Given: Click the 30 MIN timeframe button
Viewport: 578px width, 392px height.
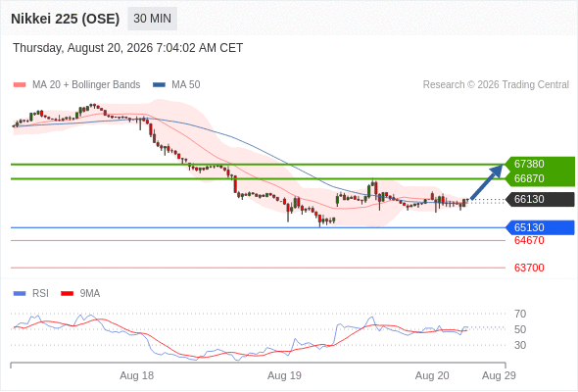Looking at the screenshot, I should [152, 19].
